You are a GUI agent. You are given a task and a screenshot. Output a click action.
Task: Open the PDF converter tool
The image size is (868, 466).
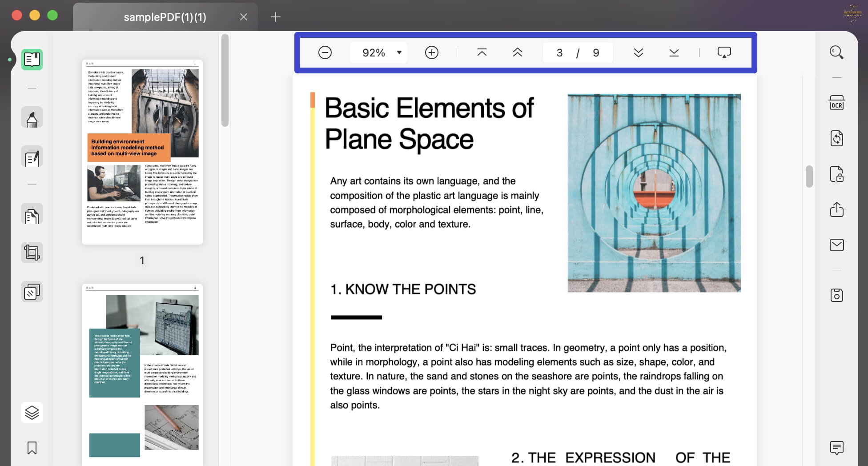(836, 138)
